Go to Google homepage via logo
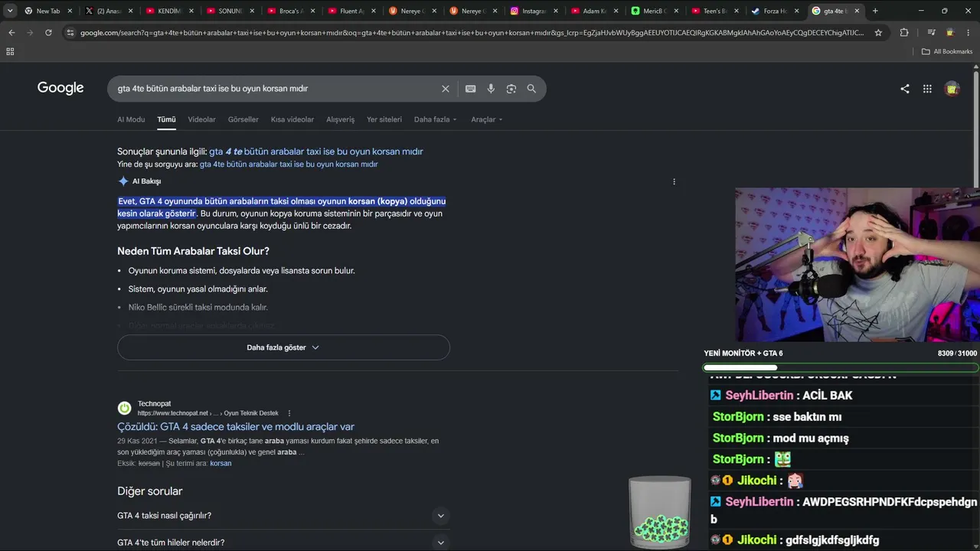980x551 pixels. point(60,88)
